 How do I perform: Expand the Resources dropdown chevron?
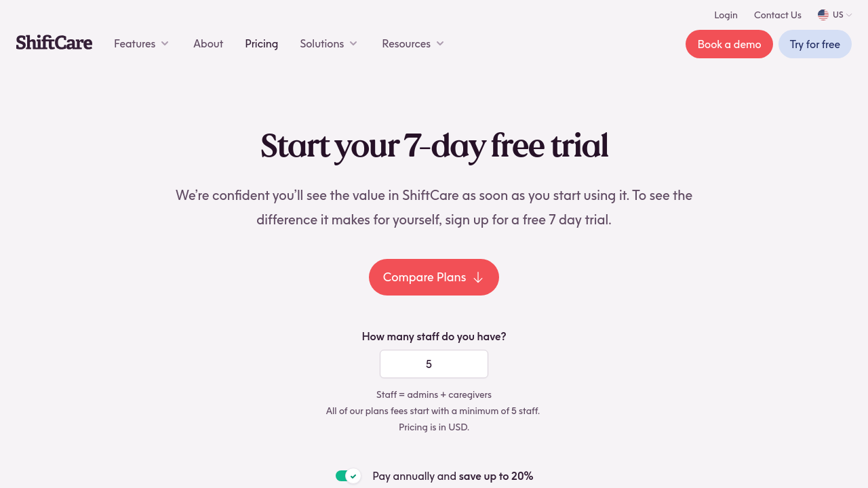[x=440, y=43]
